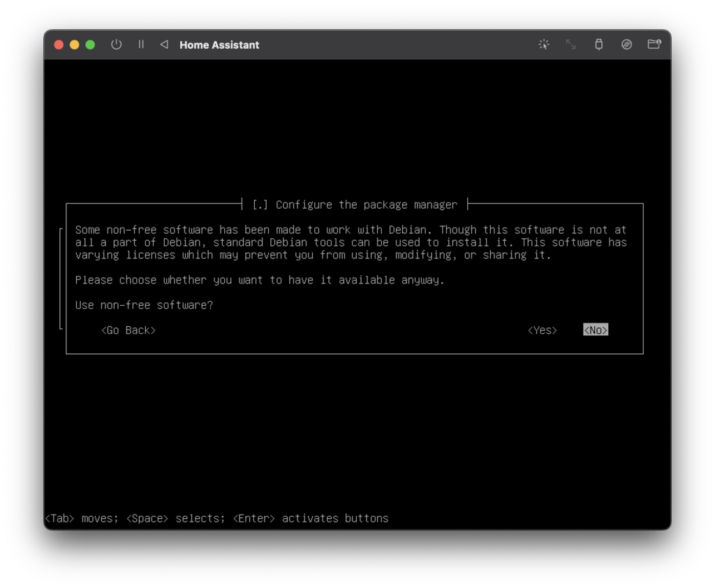Image resolution: width=715 pixels, height=588 pixels.
Task: Open the CD/DVD drive image icon
Action: click(626, 44)
